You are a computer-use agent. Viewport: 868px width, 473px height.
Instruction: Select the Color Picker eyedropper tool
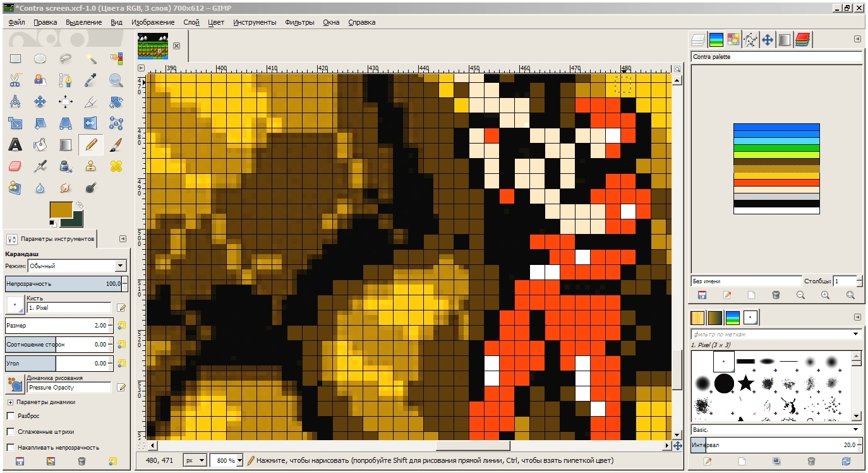coord(91,80)
